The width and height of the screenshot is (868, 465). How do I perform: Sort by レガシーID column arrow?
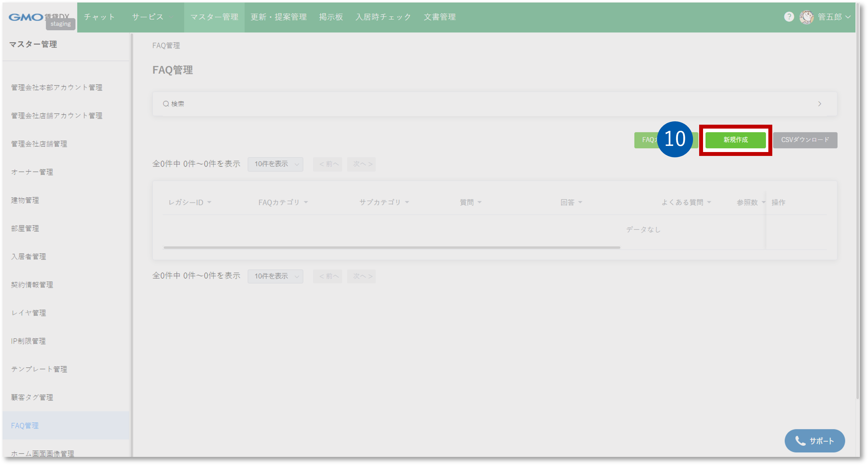[209, 202]
